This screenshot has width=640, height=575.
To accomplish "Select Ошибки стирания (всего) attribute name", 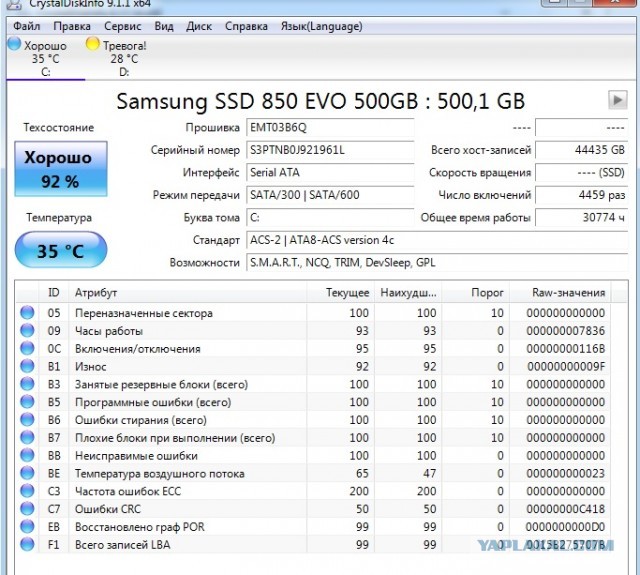I will 141,420.
